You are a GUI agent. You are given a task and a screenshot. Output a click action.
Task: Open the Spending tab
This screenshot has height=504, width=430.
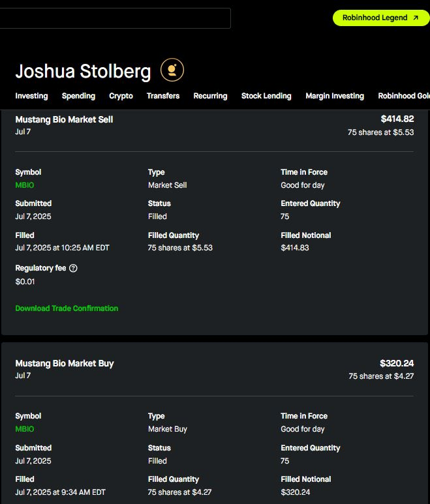78,96
